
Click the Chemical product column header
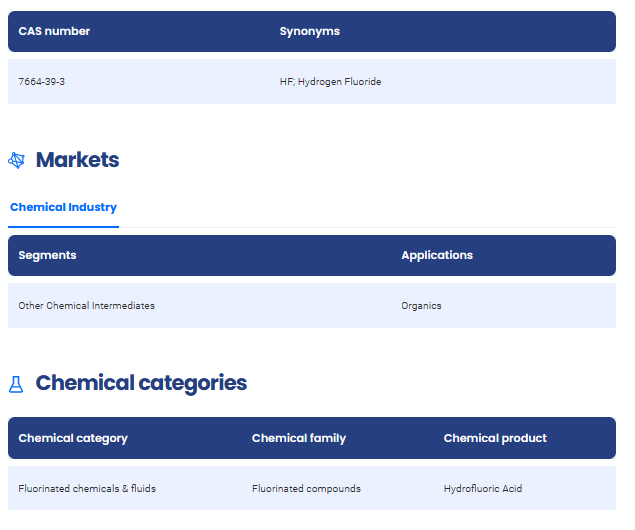click(x=495, y=438)
